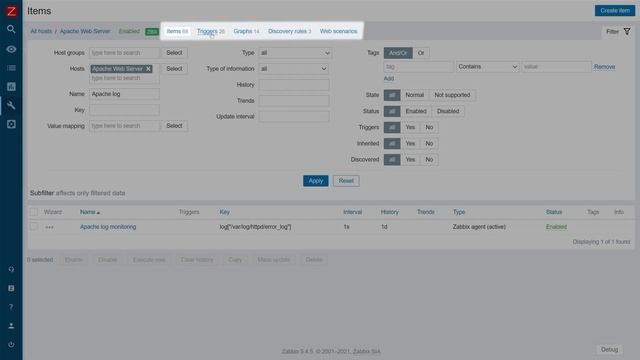Open the Share icon in sidebar
The width and height of the screenshot is (640, 360).
pyautogui.click(x=11, y=288)
